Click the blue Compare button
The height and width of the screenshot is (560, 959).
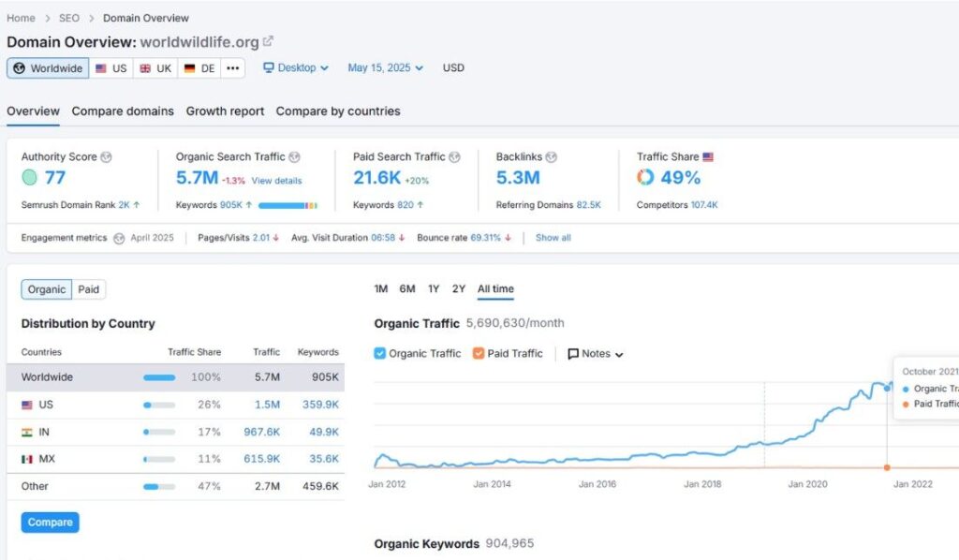(51, 523)
